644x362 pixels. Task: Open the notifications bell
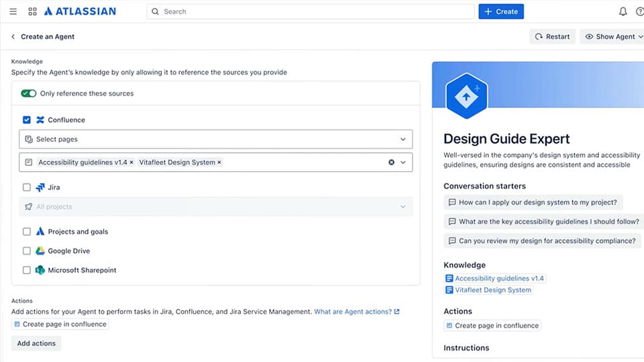point(623,11)
